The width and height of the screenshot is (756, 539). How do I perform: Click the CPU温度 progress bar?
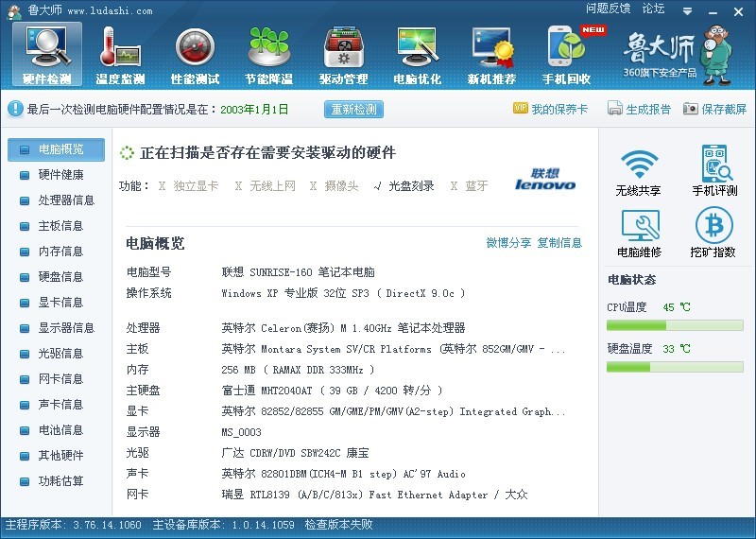pos(675,325)
